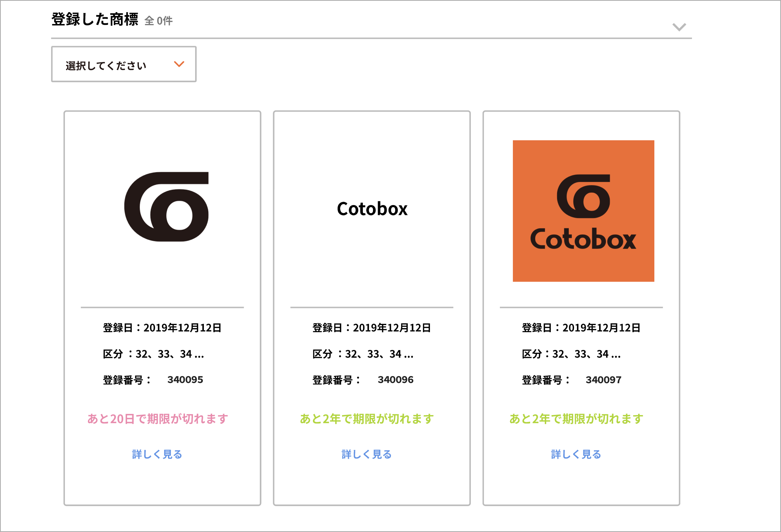Click the 区分 classes line on the right card
The width and height of the screenshot is (781, 532).
[571, 354]
